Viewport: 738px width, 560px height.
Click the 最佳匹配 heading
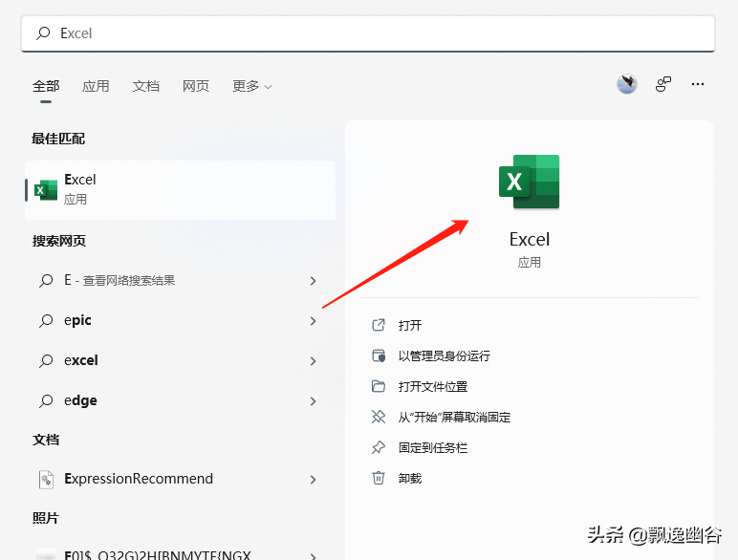[x=58, y=139]
